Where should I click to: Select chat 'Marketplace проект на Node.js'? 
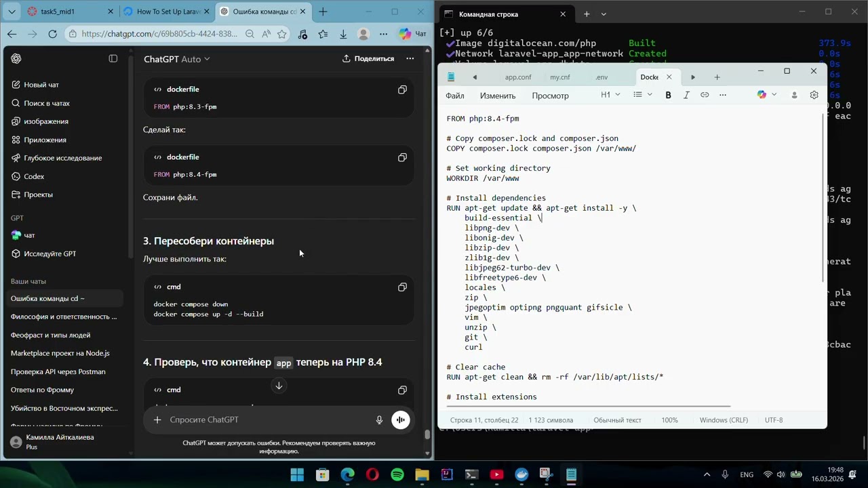point(60,353)
